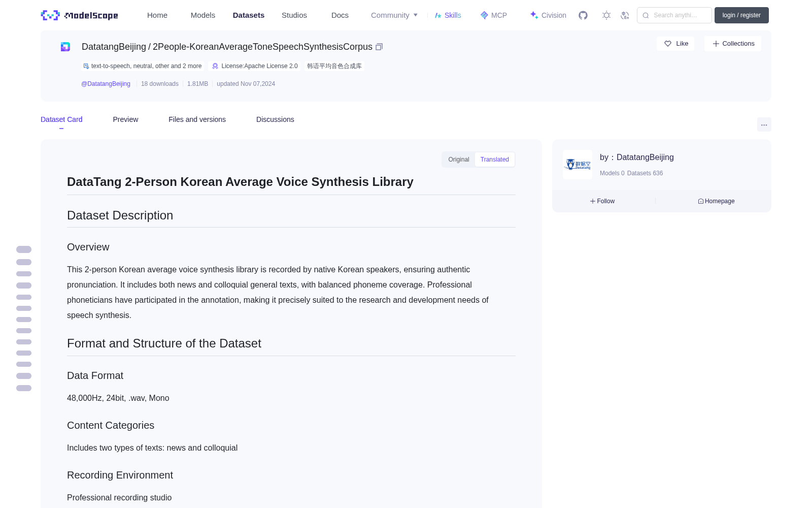Click the heart icon on Like
The height and width of the screenshot is (508, 812).
[668, 44]
